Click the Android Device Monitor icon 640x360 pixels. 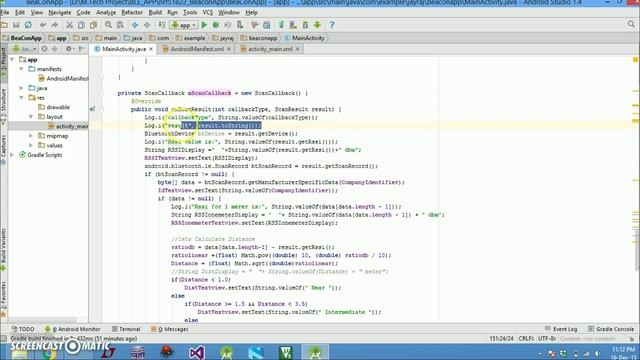pos(318,25)
